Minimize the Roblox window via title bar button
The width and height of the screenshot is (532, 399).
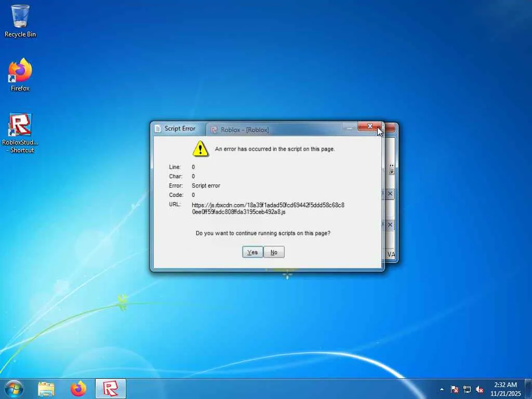click(350, 127)
